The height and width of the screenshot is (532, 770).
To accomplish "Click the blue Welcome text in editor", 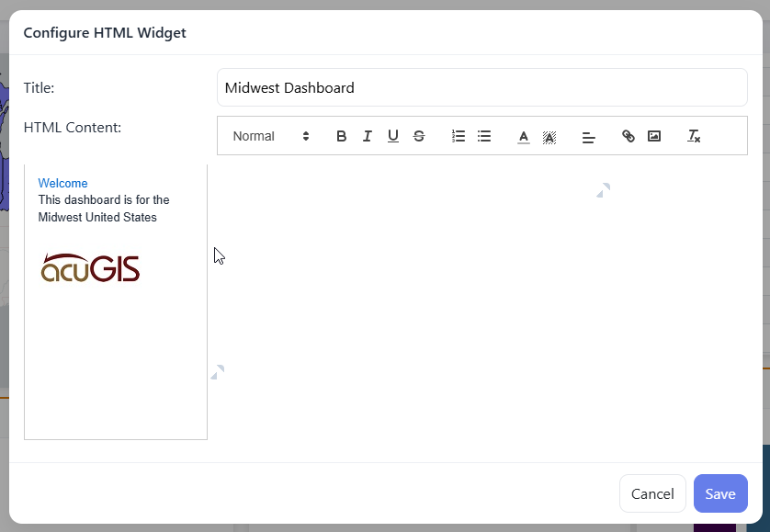I will pos(63,183).
